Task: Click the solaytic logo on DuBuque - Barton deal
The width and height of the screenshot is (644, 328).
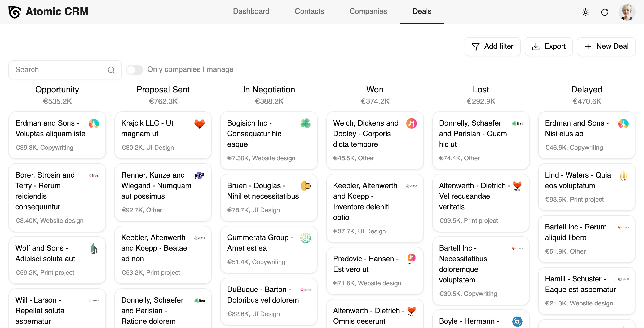Action: (306, 290)
